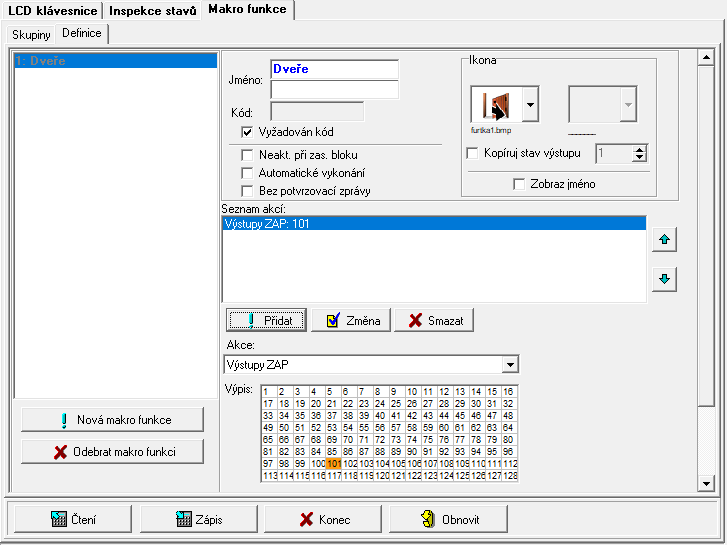Click the green move-up arrow icon
Screen dimensions: 727x545
coord(664,240)
